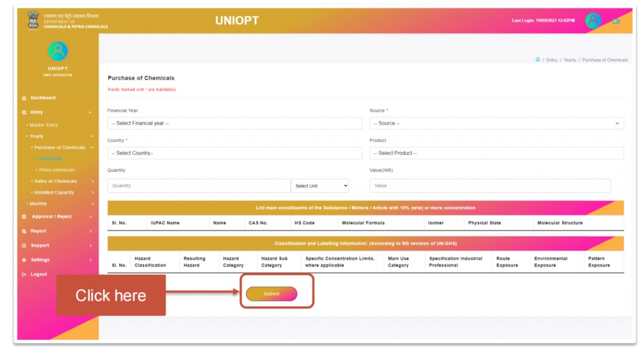This screenshot has width=644, height=354.
Task: Open the Support menu
Action: point(40,246)
